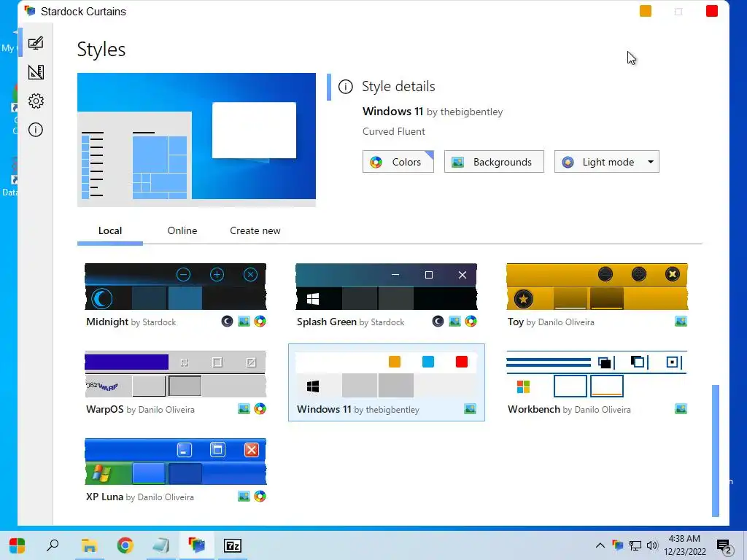Minimize window with the orange button
The image size is (747, 560).
click(646, 11)
